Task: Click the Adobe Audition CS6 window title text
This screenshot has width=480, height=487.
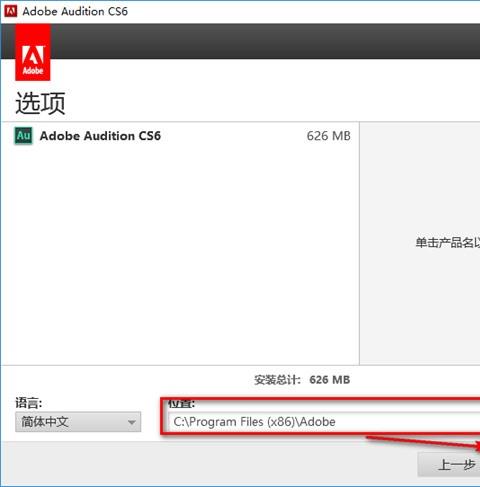Action: [75, 11]
